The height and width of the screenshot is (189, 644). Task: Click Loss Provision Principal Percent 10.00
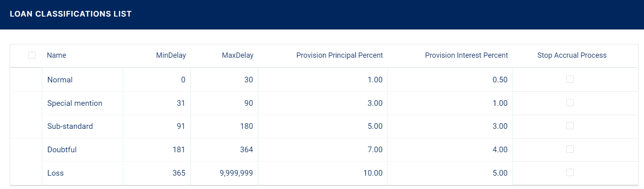372,173
